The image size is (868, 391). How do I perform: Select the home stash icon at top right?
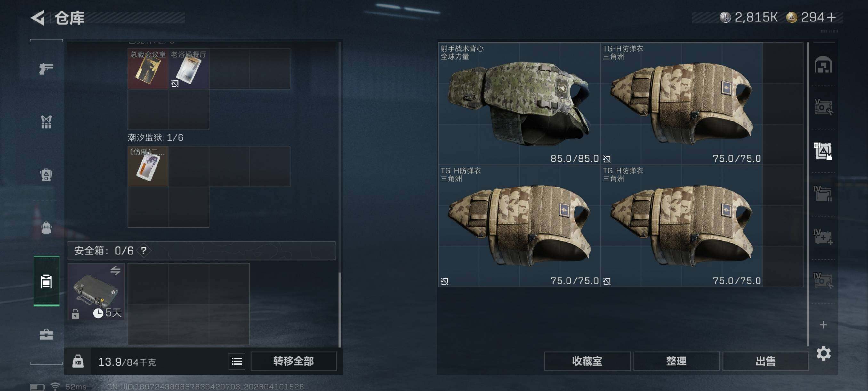click(x=823, y=65)
